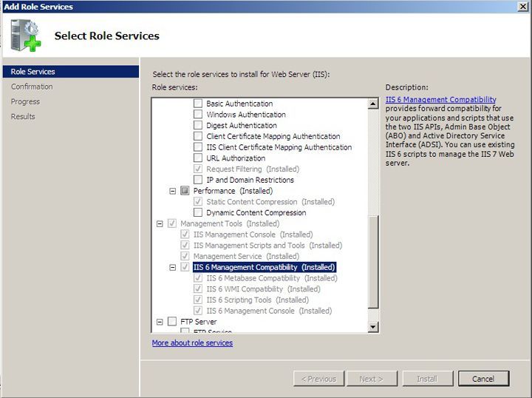Close the Add Role Services dialog
532x398 pixels.
tap(523, 7)
